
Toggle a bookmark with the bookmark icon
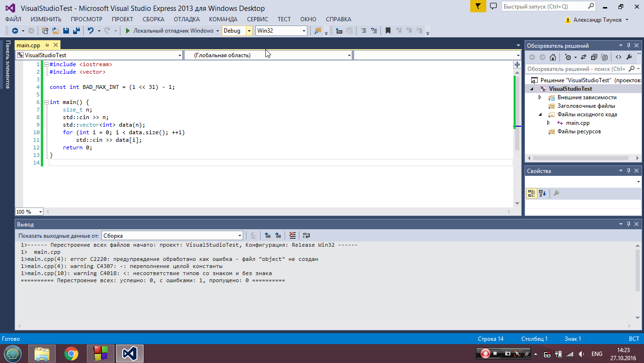click(388, 31)
